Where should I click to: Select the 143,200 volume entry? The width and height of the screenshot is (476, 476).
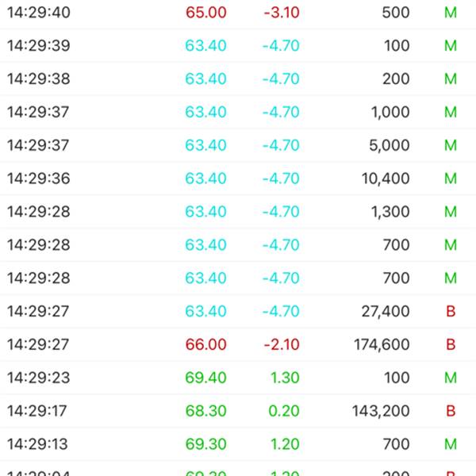tap(382, 411)
